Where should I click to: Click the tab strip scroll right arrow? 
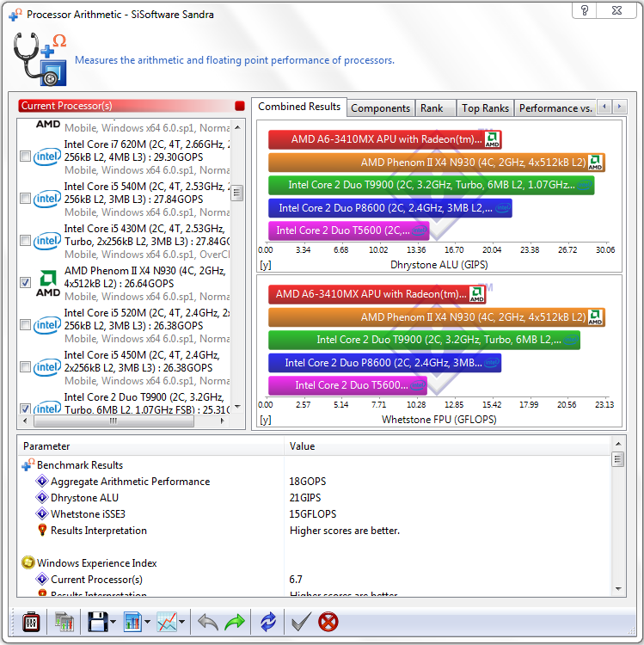click(x=619, y=107)
